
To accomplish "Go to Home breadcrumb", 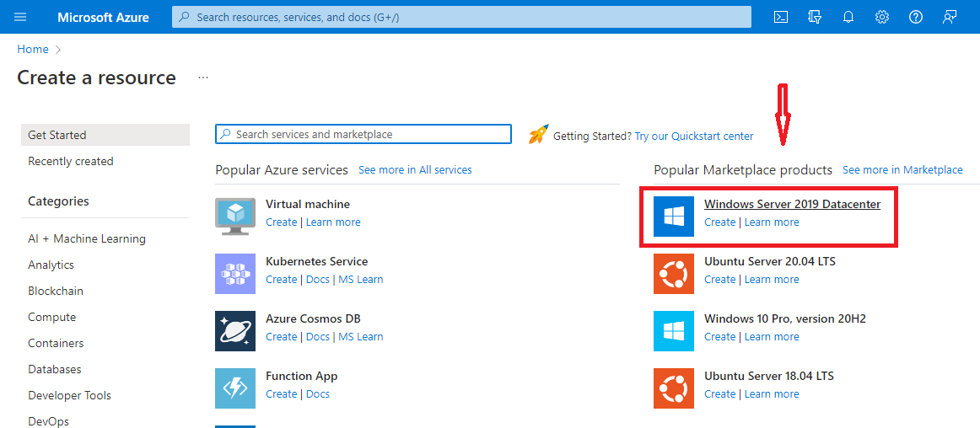I will (33, 50).
